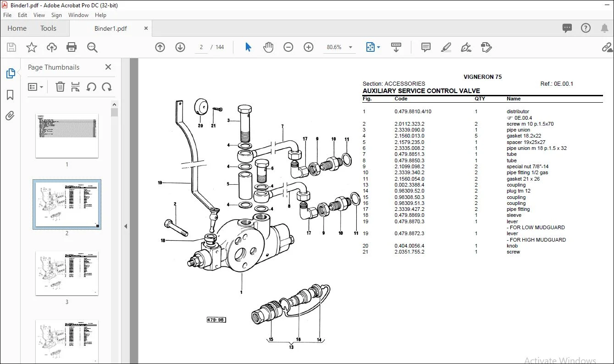Open the Bookmarks pane icon

(x=10, y=95)
